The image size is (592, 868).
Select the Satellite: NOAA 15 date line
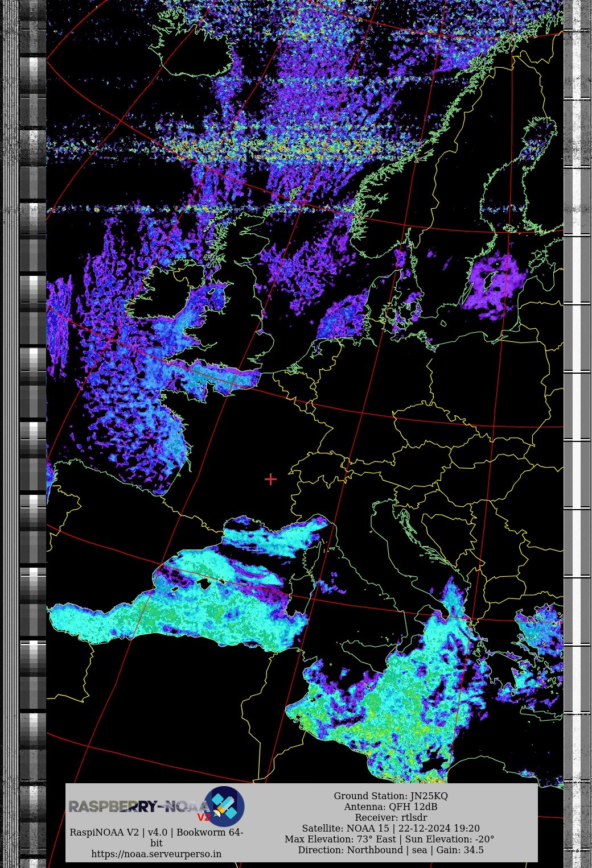[390, 828]
